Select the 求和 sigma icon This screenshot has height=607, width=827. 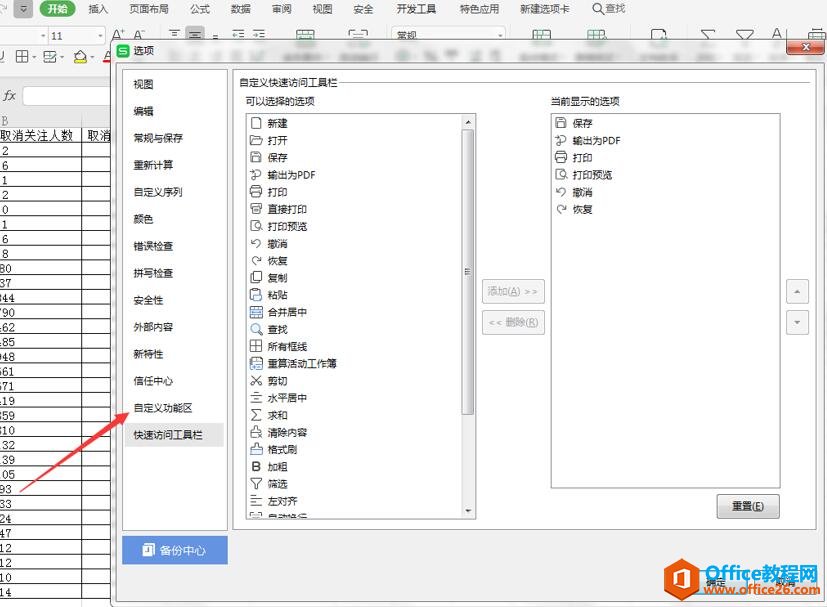256,415
